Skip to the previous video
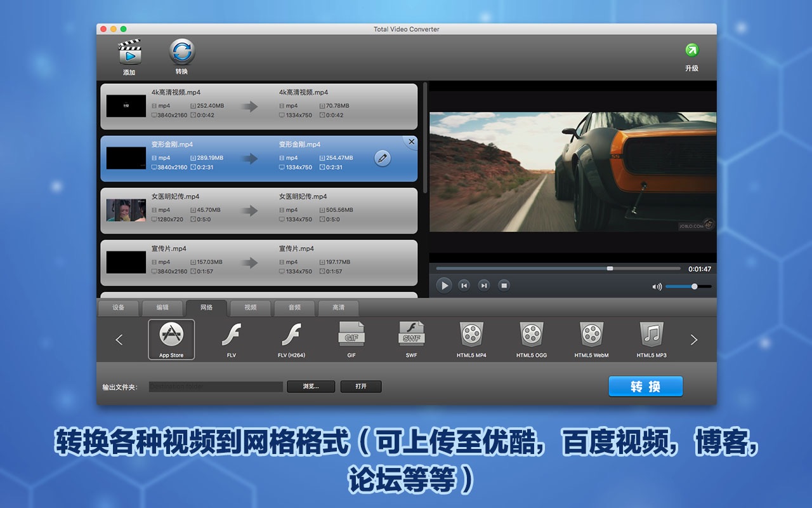The width and height of the screenshot is (812, 508). tap(464, 286)
